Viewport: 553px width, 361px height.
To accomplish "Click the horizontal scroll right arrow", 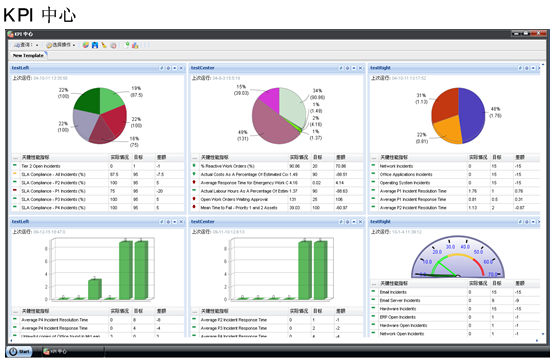I will [537, 341].
